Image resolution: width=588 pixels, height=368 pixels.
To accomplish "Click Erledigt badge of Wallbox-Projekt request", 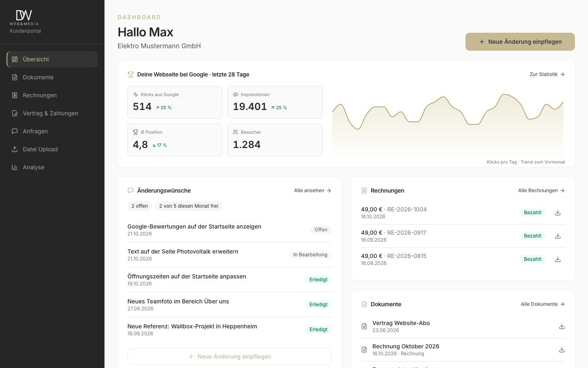I will click(318, 330).
